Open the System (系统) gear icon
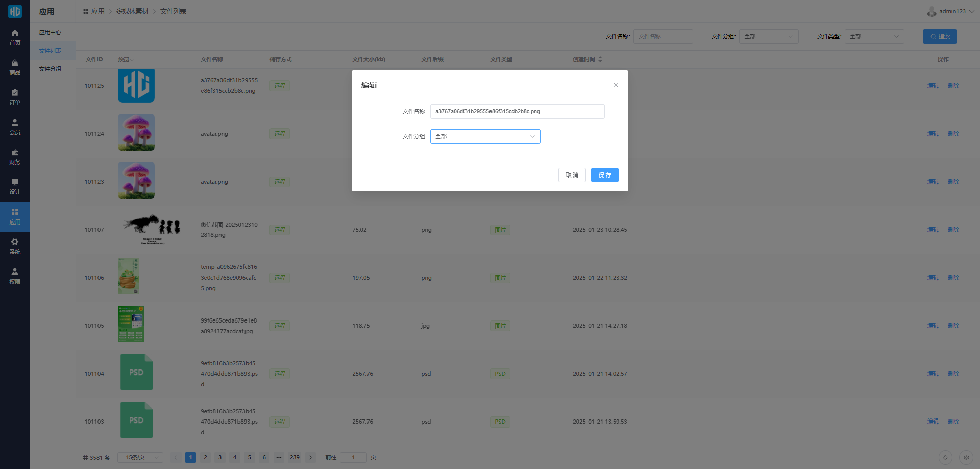This screenshot has width=980, height=469. [x=15, y=242]
